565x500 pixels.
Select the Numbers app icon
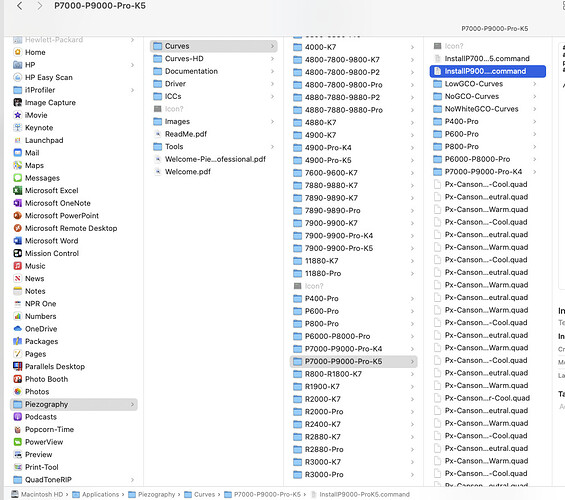[x=17, y=316]
